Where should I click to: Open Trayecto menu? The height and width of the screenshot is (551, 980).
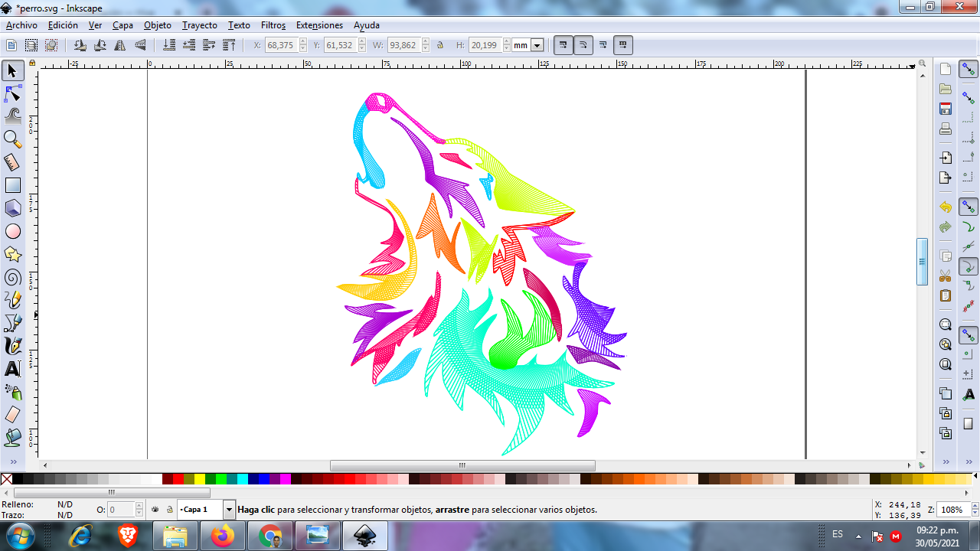(x=199, y=25)
